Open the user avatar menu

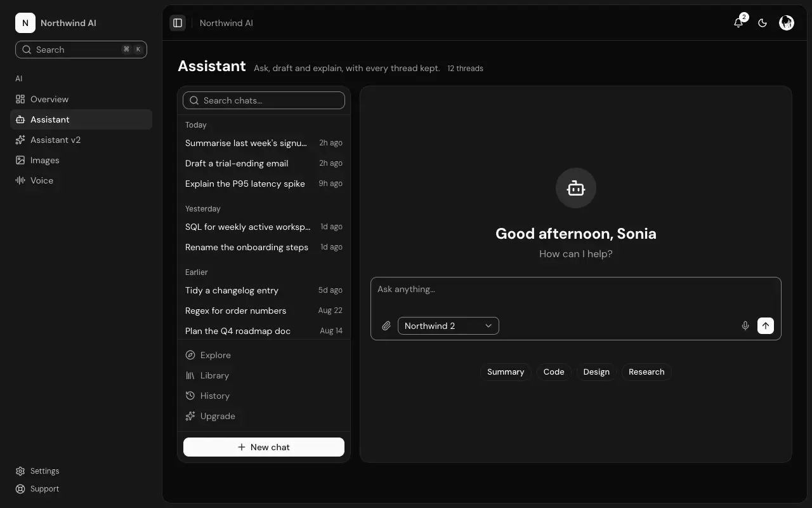[787, 23]
